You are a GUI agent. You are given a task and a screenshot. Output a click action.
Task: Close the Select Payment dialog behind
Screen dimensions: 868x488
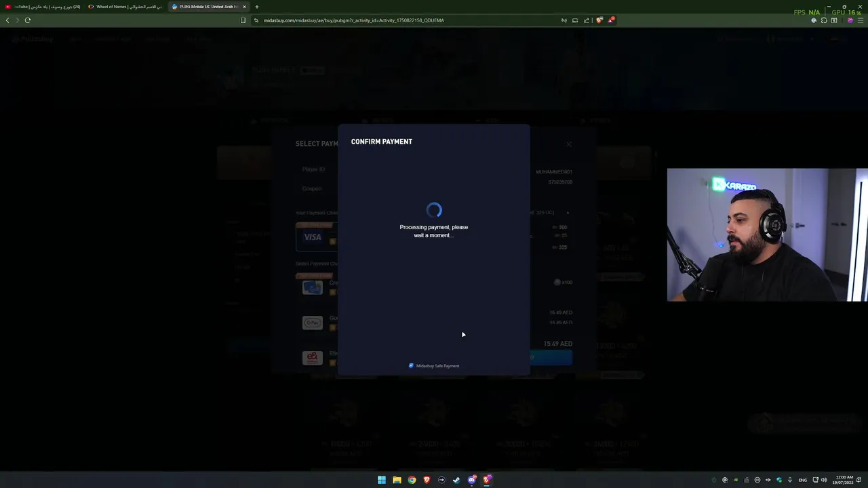pyautogui.click(x=569, y=144)
